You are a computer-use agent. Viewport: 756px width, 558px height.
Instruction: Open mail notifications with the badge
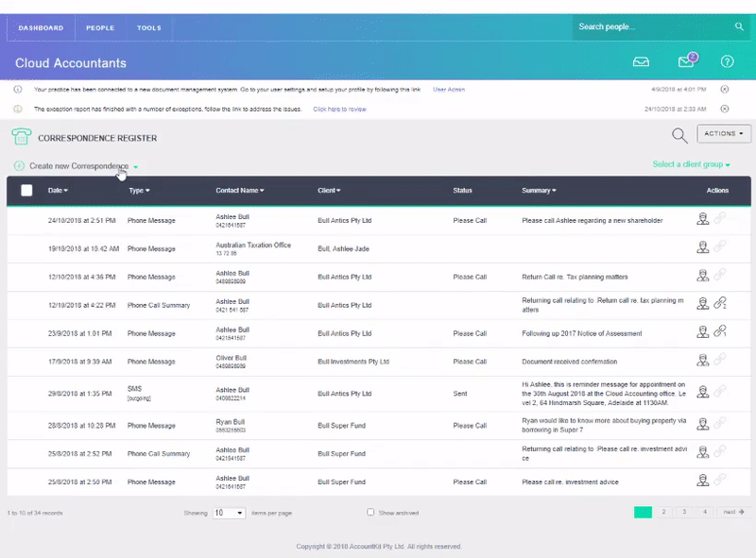pos(684,60)
